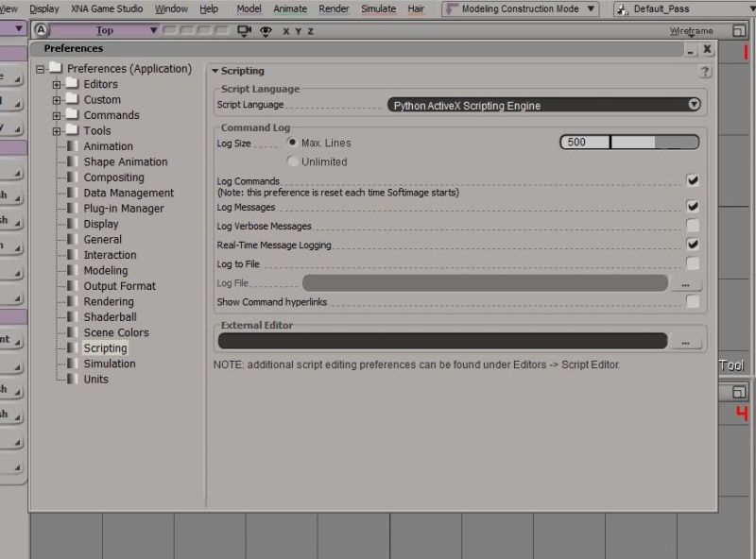This screenshot has height=559, width=756.
Task: Click the External Editor path field
Action: (442, 341)
